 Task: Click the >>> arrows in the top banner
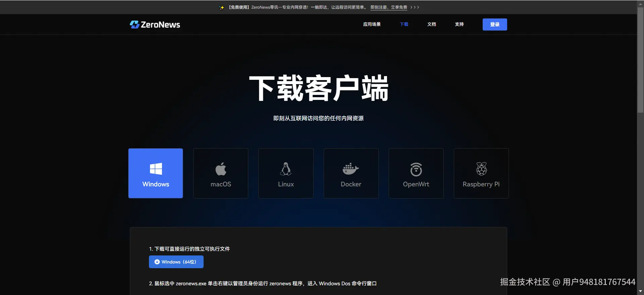415,7
